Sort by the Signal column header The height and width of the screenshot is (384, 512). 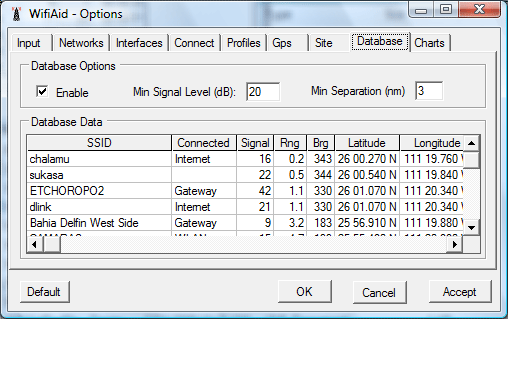coord(255,143)
